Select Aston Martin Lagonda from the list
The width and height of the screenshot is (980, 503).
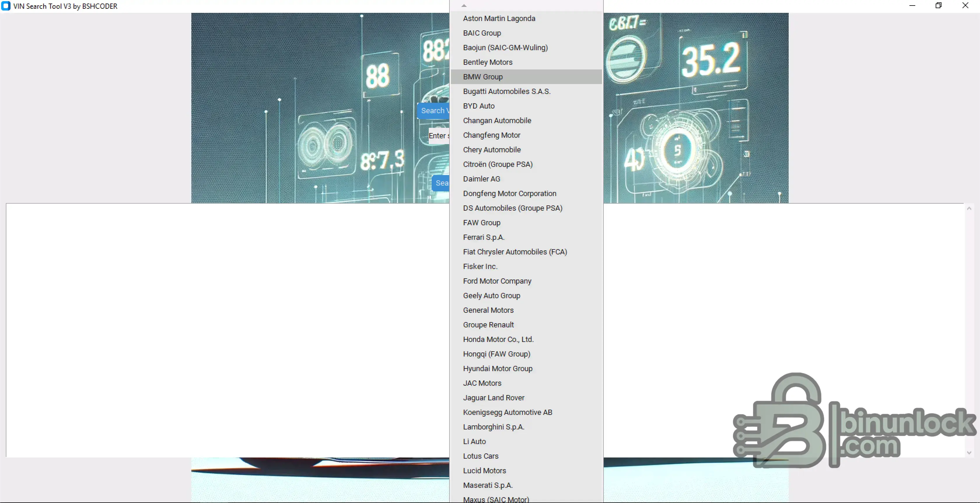[526, 18]
